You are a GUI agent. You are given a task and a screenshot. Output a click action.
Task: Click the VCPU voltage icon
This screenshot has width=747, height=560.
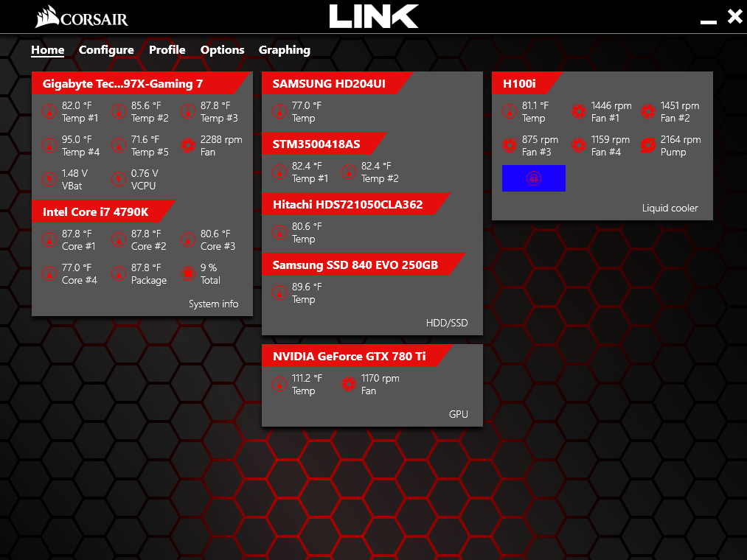[x=119, y=179]
